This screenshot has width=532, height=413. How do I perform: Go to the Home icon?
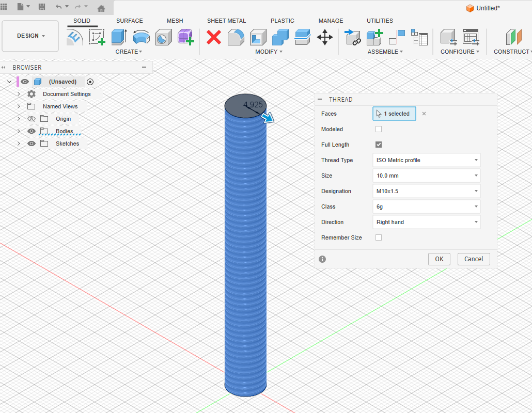coord(101,8)
